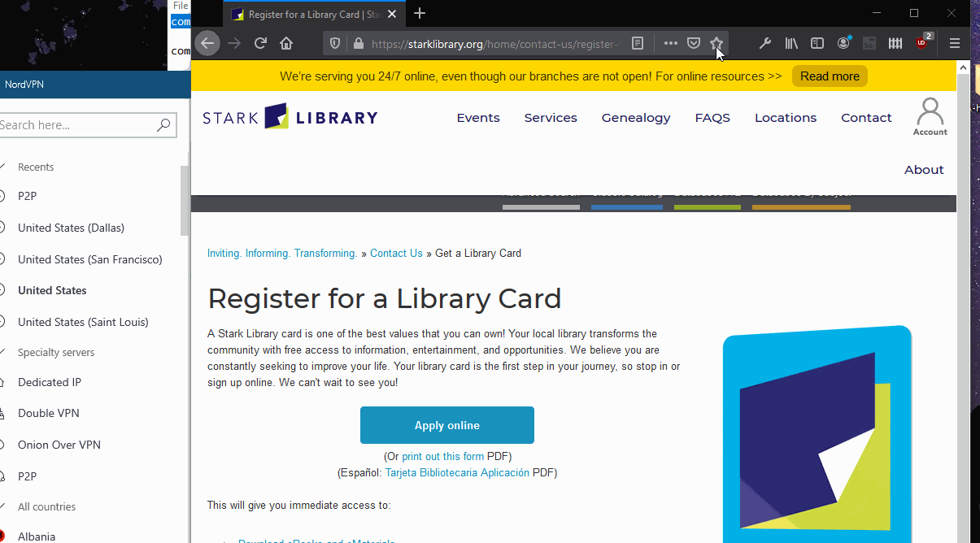Open Firefox hamburger application menu
980x543 pixels.
click(955, 44)
